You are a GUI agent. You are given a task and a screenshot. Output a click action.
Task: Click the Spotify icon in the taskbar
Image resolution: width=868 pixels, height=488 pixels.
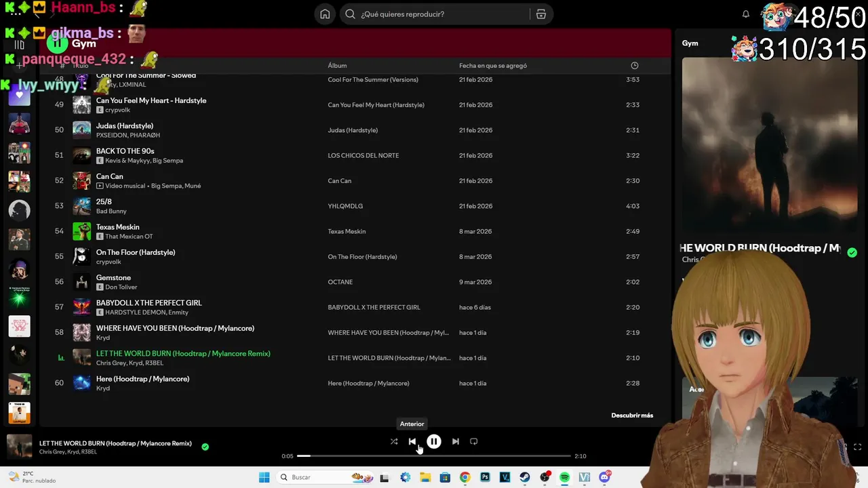tap(565, 477)
